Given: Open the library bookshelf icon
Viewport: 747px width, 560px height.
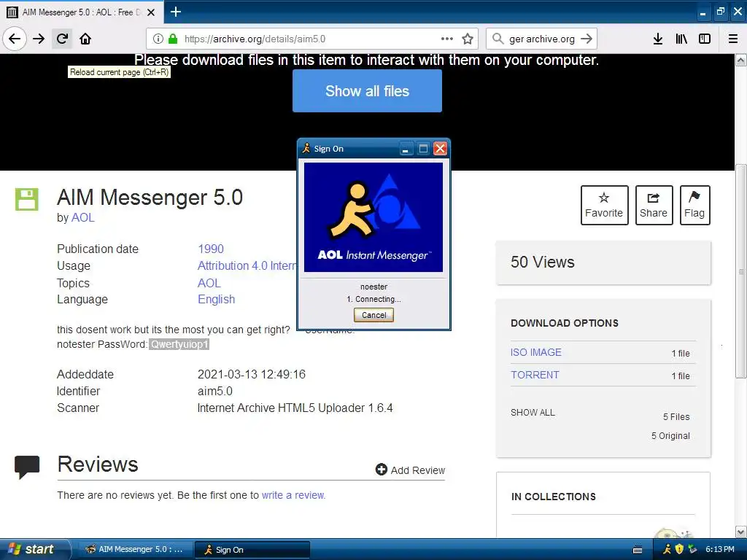Looking at the screenshot, I should click(x=681, y=39).
